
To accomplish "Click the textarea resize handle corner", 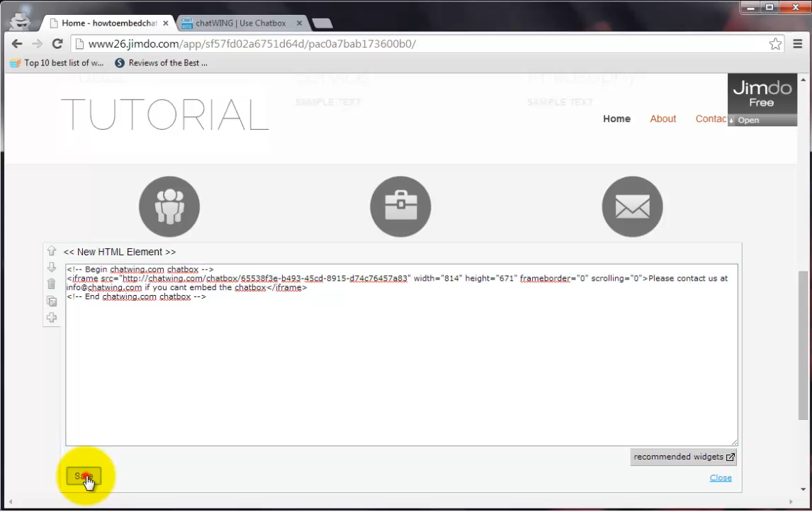I will click(x=734, y=442).
